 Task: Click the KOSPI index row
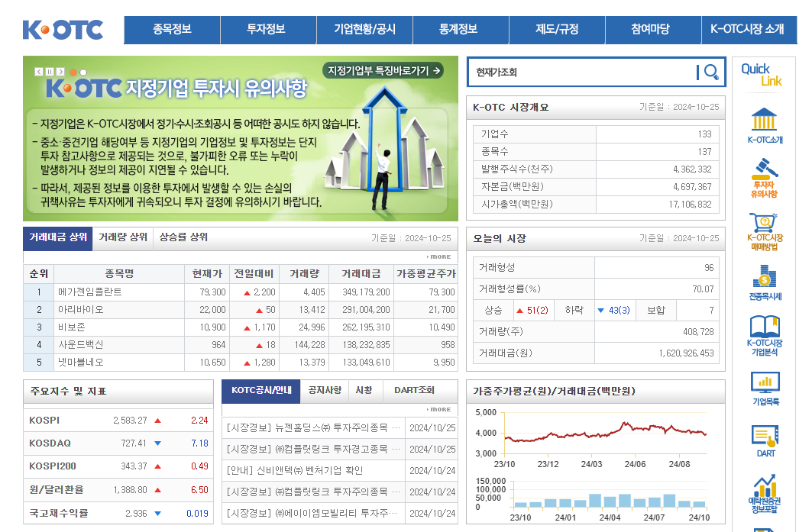[118, 421]
